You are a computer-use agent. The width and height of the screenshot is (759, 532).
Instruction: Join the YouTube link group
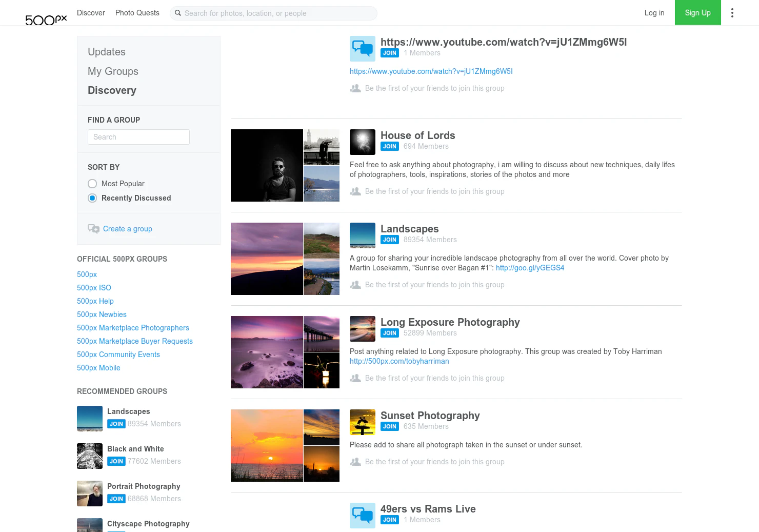(x=390, y=53)
